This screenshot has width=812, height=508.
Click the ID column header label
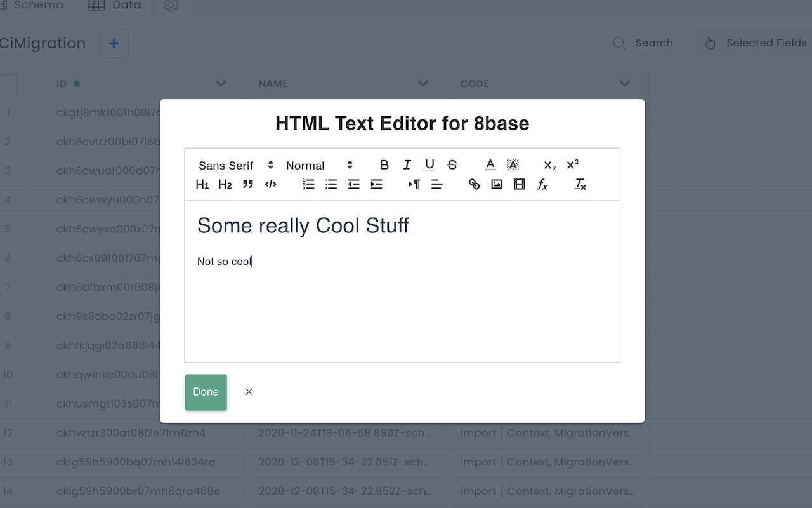click(x=62, y=84)
